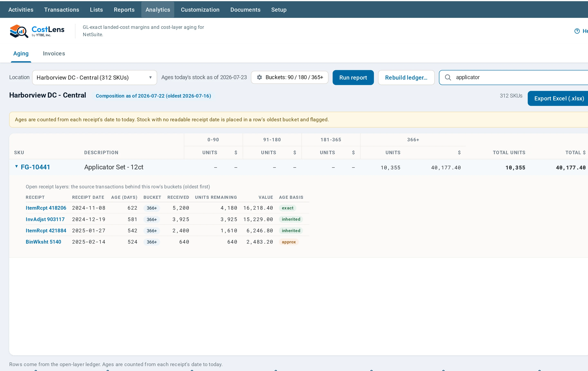
Task: Click the 312 SKUs count label
Action: coord(511,96)
